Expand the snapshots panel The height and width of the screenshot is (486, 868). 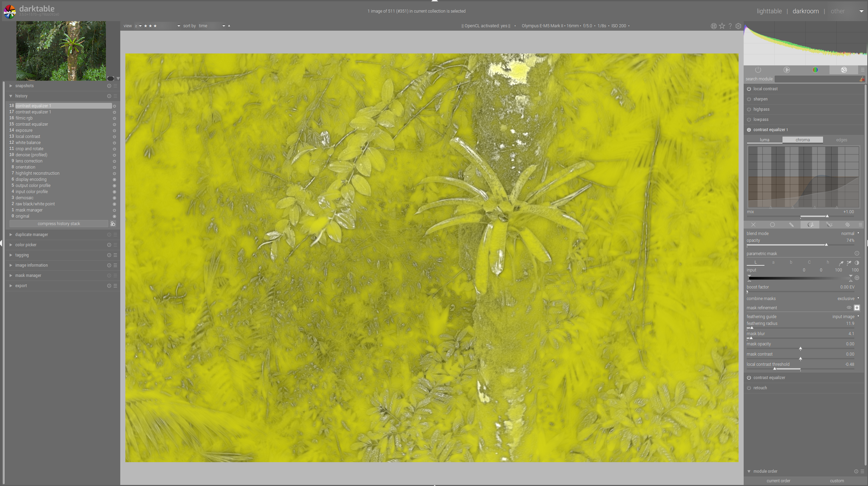(25, 86)
